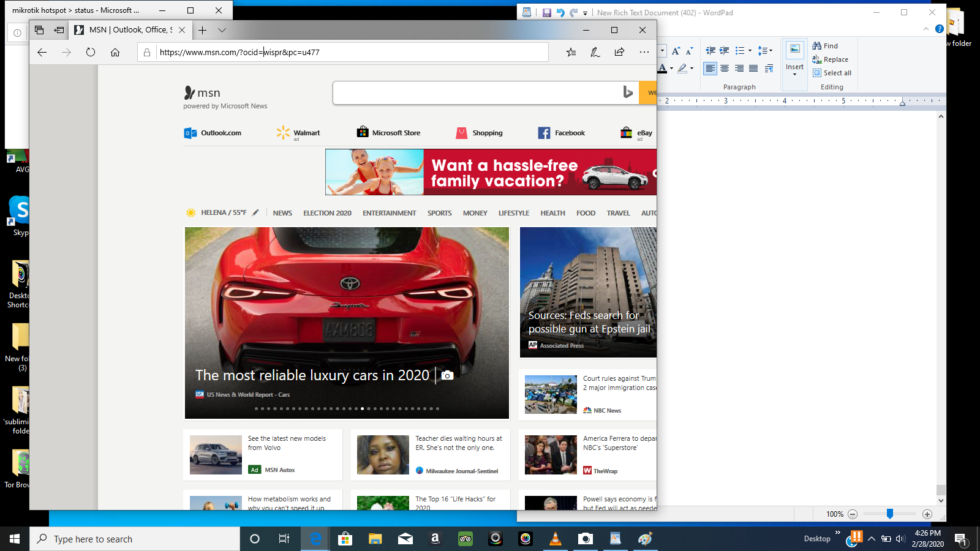Open the HEALTH section on MSN

click(x=552, y=213)
